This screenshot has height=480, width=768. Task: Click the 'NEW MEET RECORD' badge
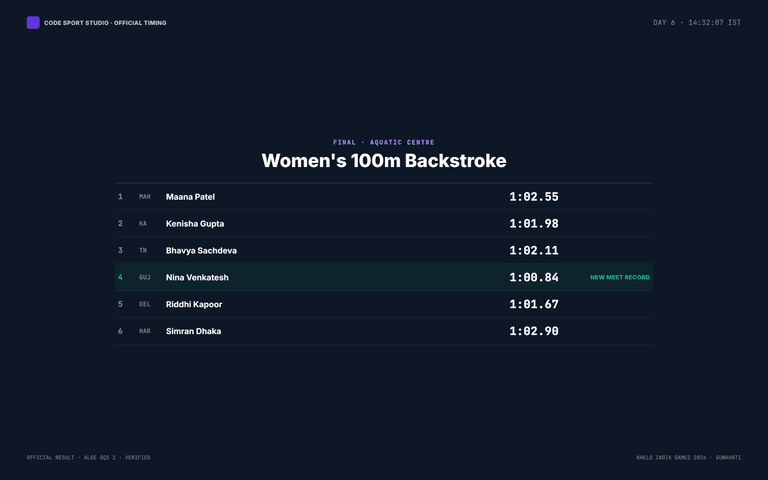click(620, 277)
